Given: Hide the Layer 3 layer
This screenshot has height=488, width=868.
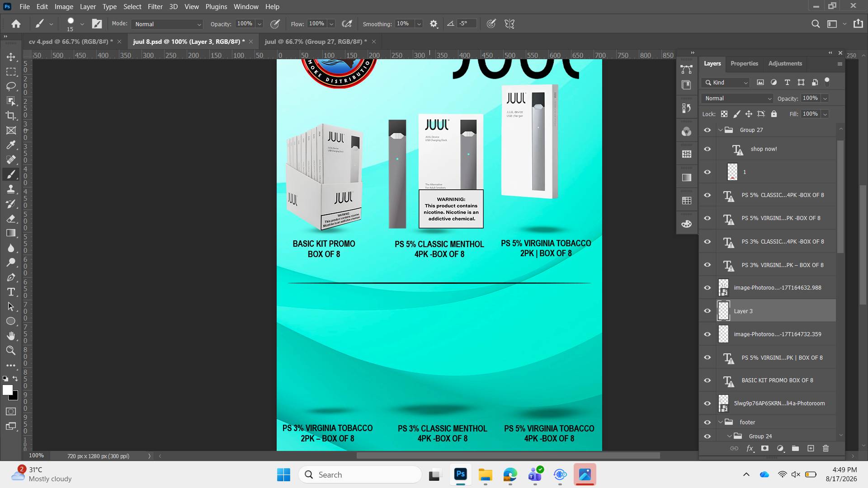Looking at the screenshot, I should pyautogui.click(x=708, y=311).
